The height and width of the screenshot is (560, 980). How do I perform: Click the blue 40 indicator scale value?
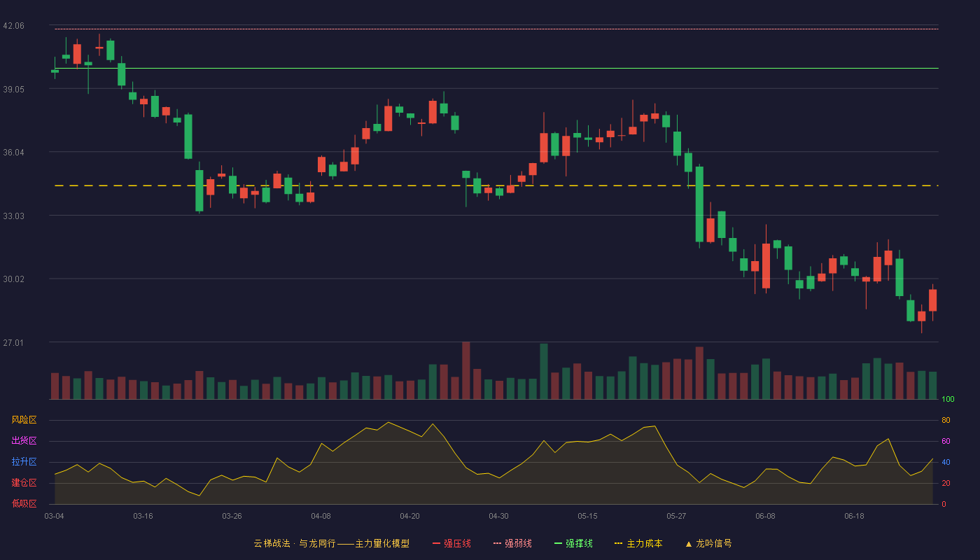tap(946, 462)
